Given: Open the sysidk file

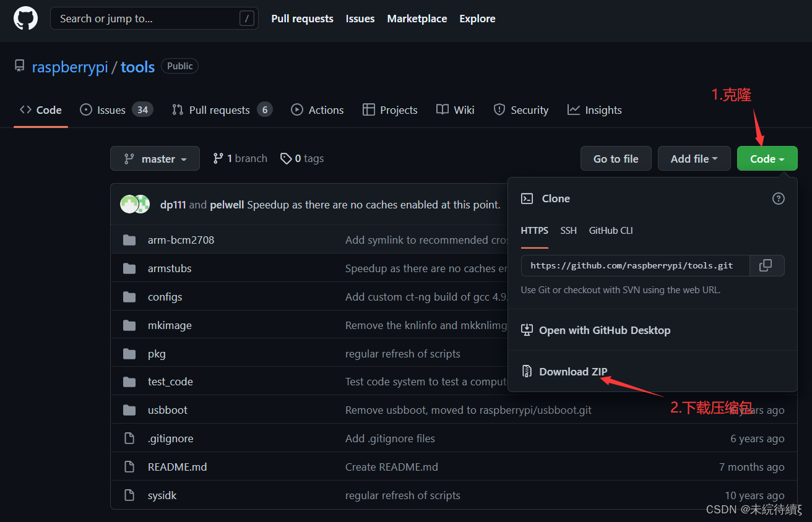Looking at the screenshot, I should (162, 495).
